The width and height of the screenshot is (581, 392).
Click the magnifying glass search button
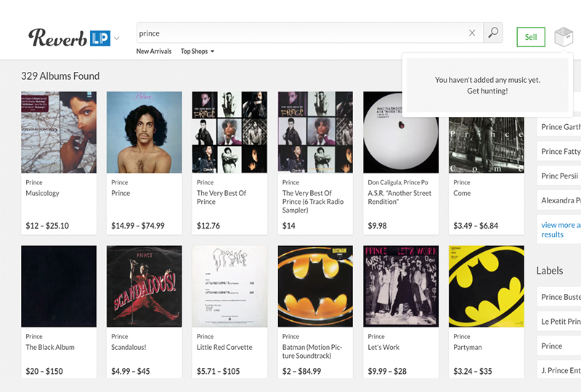(x=493, y=33)
